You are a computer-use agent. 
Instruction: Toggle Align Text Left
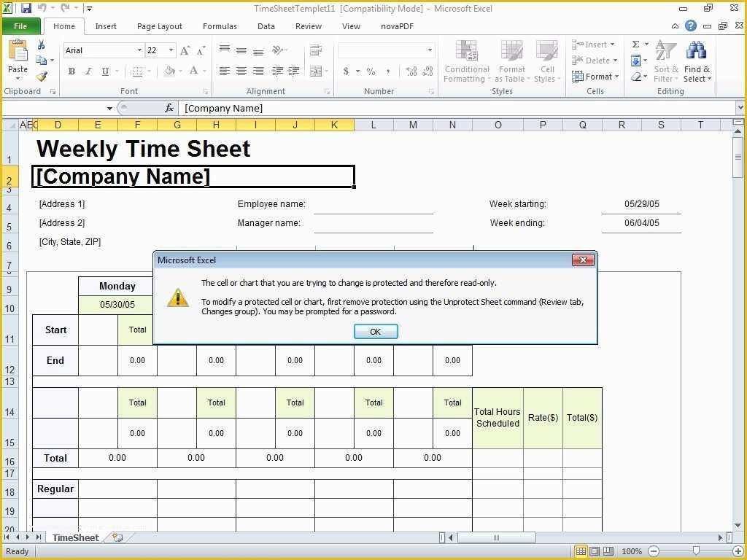click(x=225, y=71)
